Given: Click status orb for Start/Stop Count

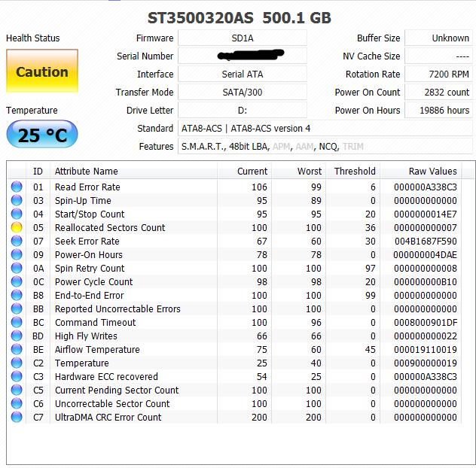Looking at the screenshot, I should point(17,214).
